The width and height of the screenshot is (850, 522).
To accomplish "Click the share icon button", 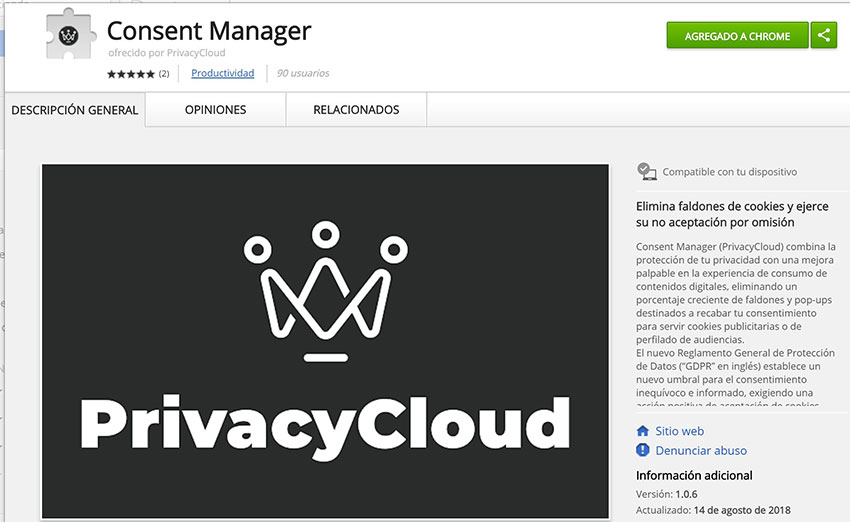I will (823, 36).
